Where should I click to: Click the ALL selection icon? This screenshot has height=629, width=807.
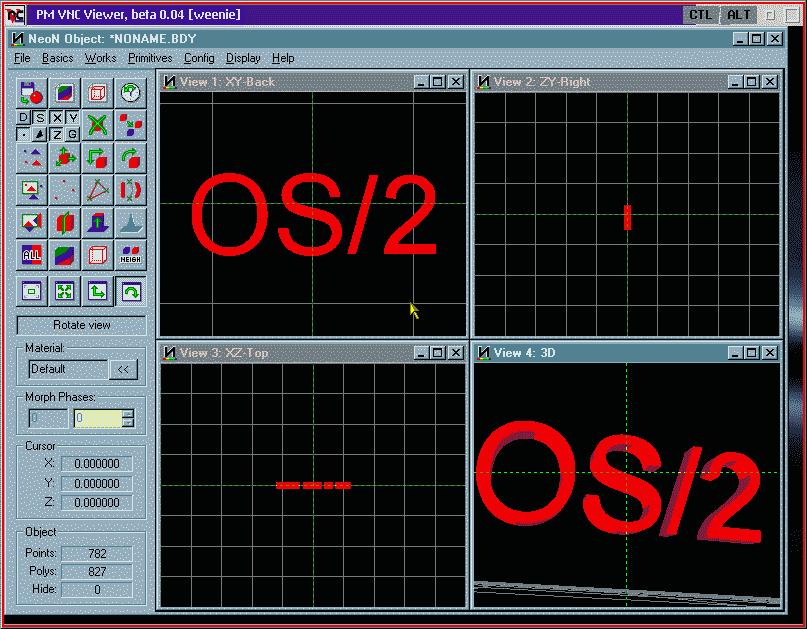32,255
